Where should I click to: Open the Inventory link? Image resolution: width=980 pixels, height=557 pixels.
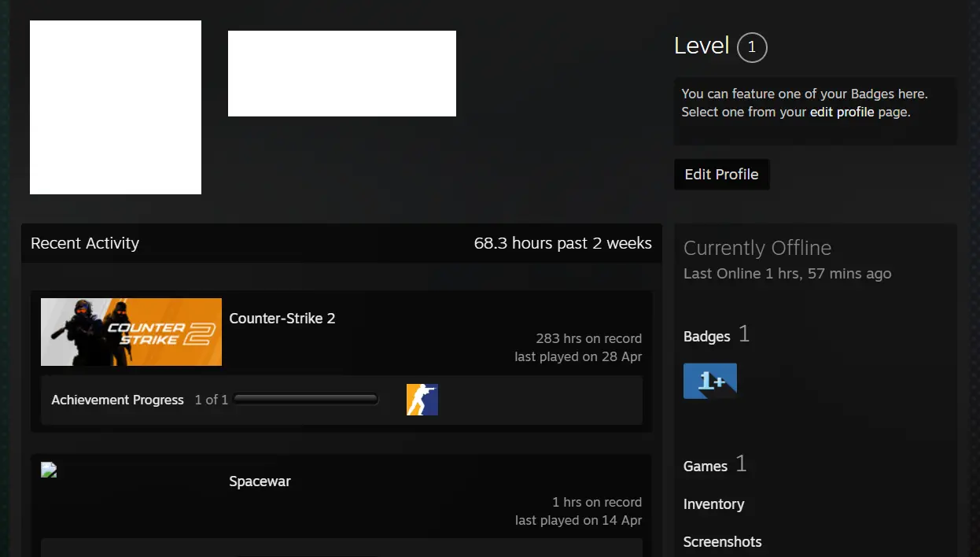coord(714,504)
